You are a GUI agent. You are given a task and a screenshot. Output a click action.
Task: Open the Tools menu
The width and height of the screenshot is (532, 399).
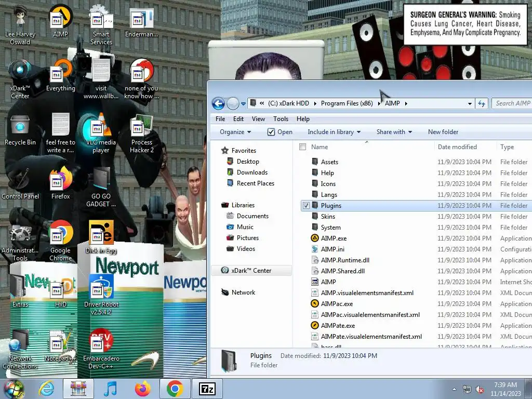point(281,119)
